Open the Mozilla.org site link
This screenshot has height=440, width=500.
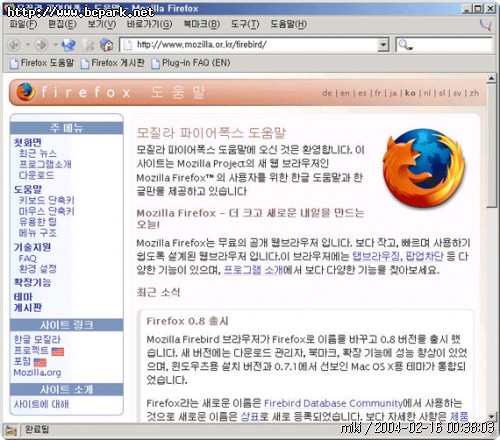click(x=37, y=372)
